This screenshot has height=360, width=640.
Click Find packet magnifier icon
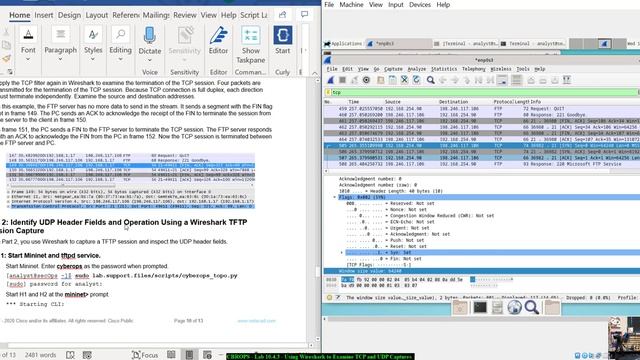(x=431, y=80)
